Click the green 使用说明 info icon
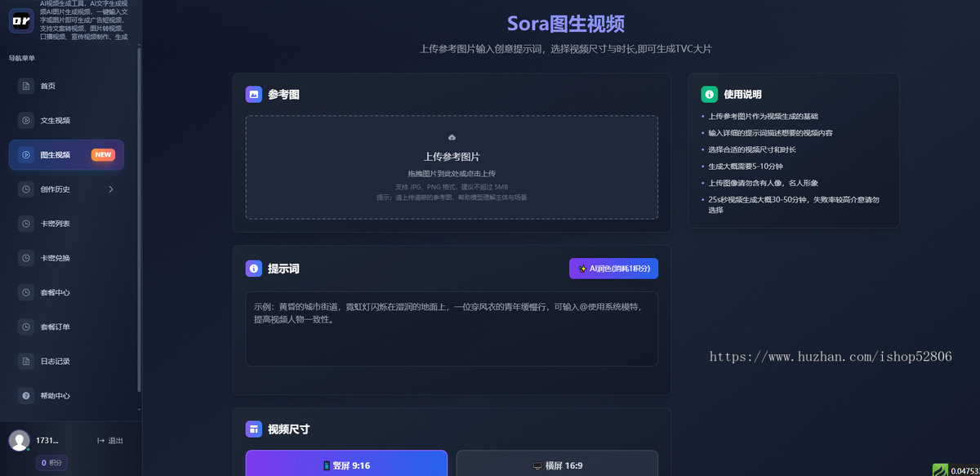This screenshot has width=980, height=476. (710, 95)
